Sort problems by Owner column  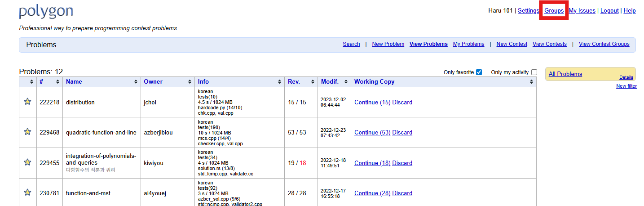tap(168, 82)
